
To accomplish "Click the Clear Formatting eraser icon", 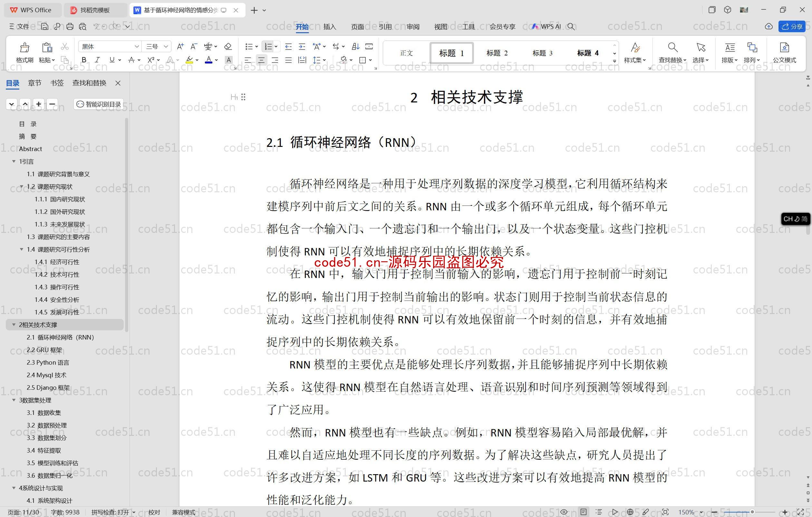I will [x=228, y=46].
